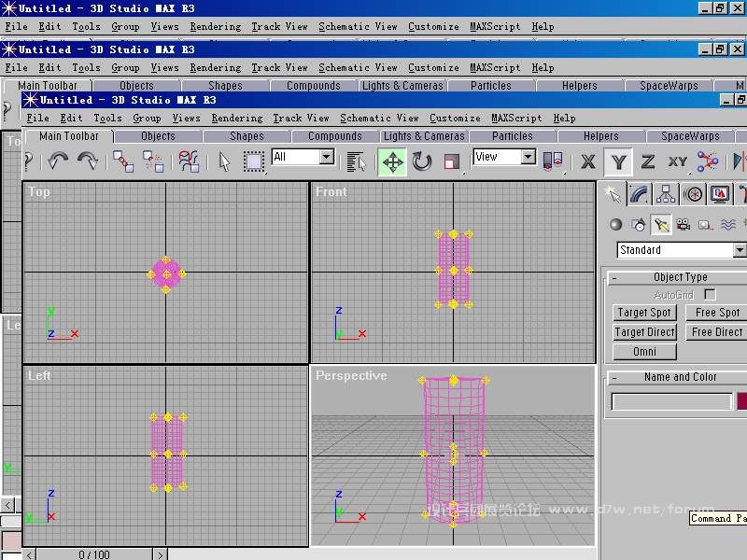Switch to Particles tab in front window
The height and width of the screenshot is (560, 747).
512,136
